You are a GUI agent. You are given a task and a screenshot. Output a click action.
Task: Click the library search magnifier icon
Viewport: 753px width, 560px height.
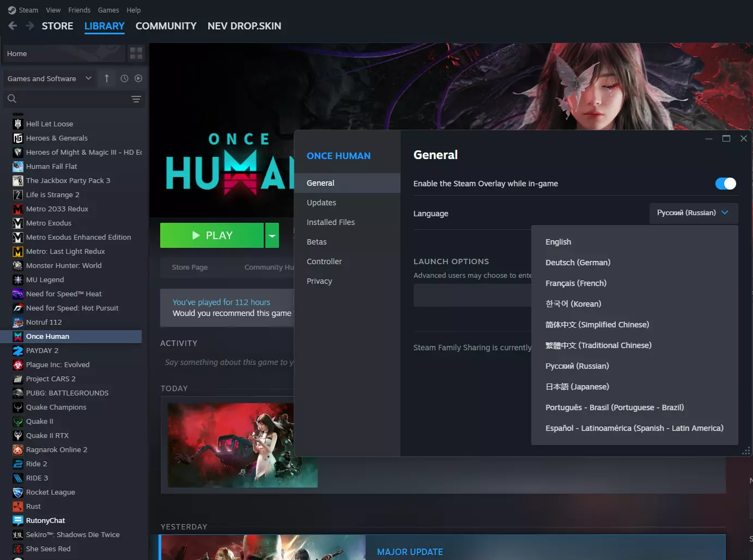12,99
